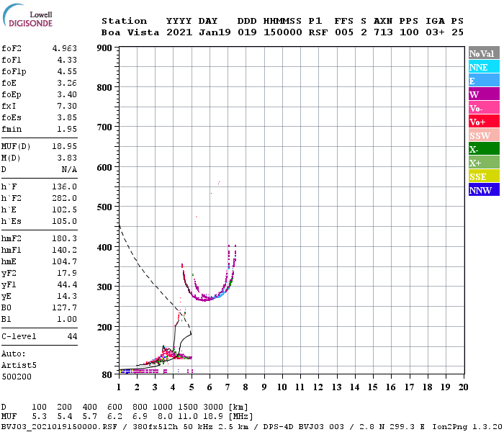Image resolution: width=504 pixels, height=432 pixels.
Task: Click the hmF2 value 180.3
Action: tap(65, 238)
